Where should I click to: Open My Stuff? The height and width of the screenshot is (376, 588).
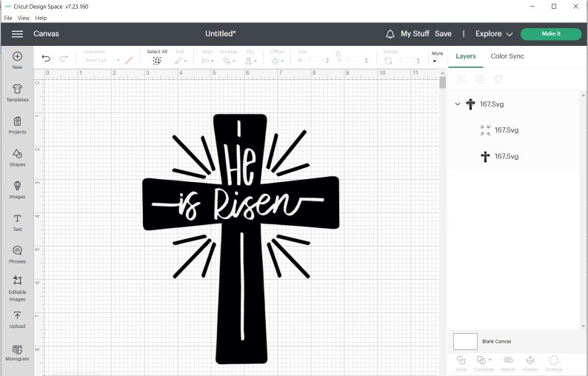(x=415, y=34)
